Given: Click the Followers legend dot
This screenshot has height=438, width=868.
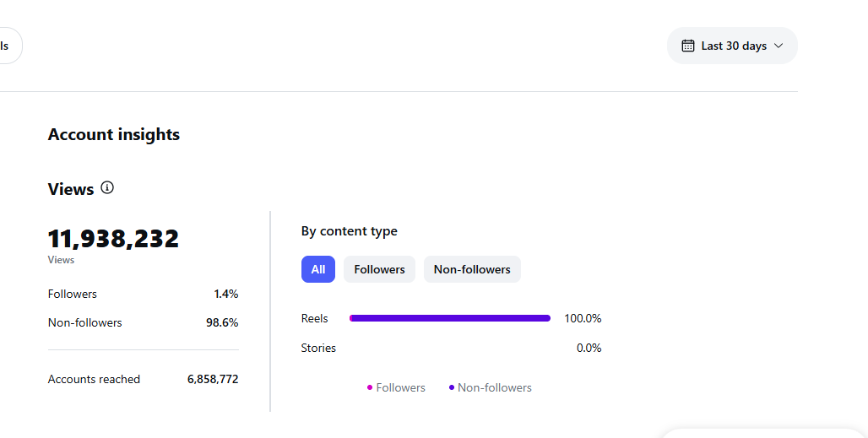Looking at the screenshot, I should [x=370, y=387].
